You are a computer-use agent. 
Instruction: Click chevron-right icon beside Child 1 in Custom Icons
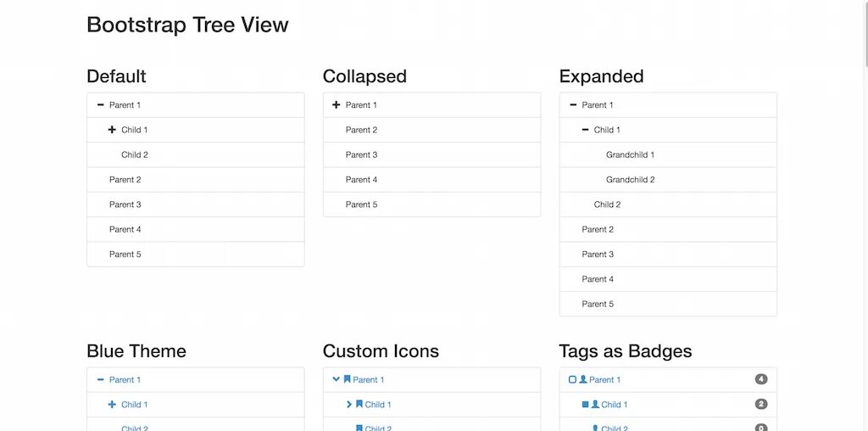(x=348, y=405)
